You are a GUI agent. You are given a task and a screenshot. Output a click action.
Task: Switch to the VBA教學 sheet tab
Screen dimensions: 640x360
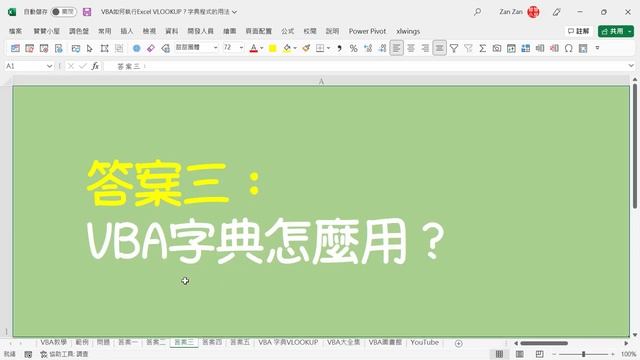pos(53,342)
